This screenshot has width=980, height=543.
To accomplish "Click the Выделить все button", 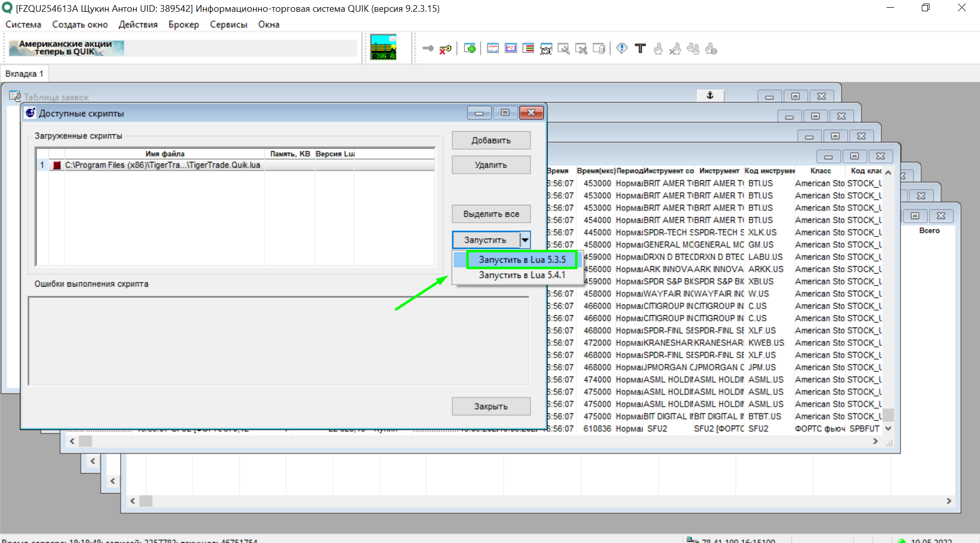I will [x=491, y=214].
